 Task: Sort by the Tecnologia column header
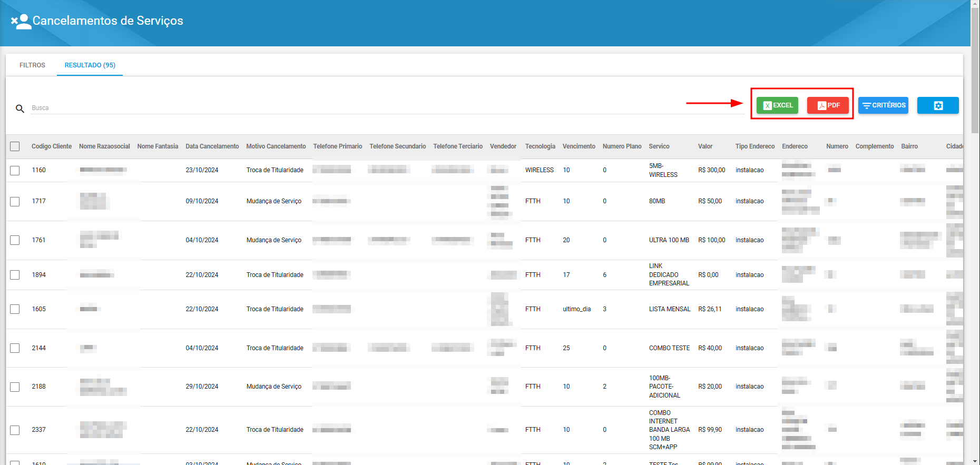[x=540, y=146]
